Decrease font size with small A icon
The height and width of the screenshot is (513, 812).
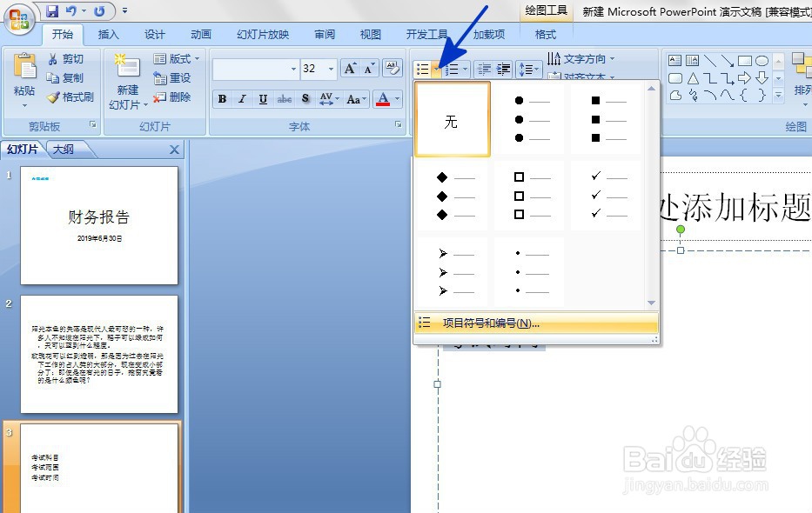(x=369, y=69)
